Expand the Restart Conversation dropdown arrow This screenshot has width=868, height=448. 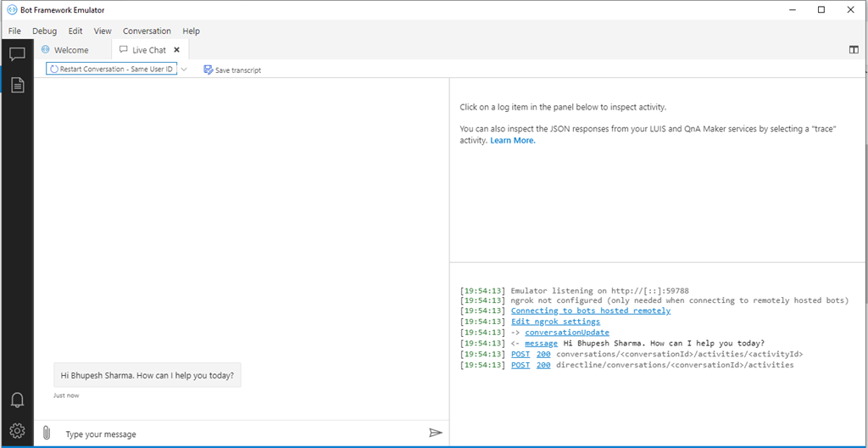[184, 70]
